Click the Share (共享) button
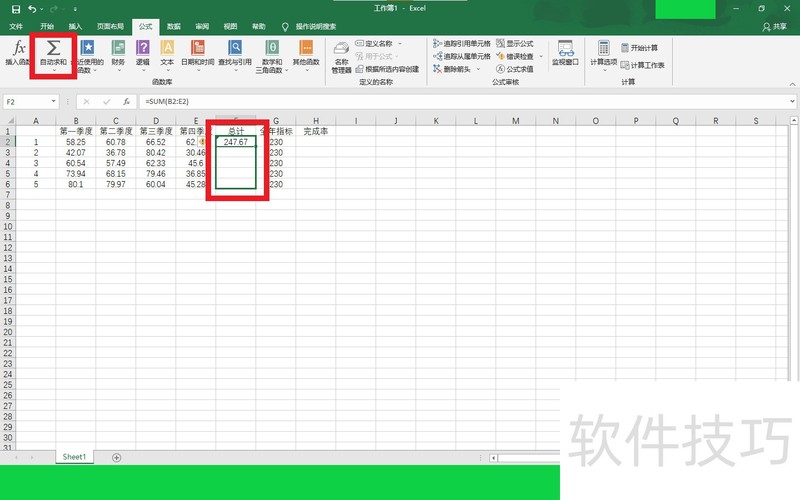The height and width of the screenshot is (500, 800). coord(774,27)
